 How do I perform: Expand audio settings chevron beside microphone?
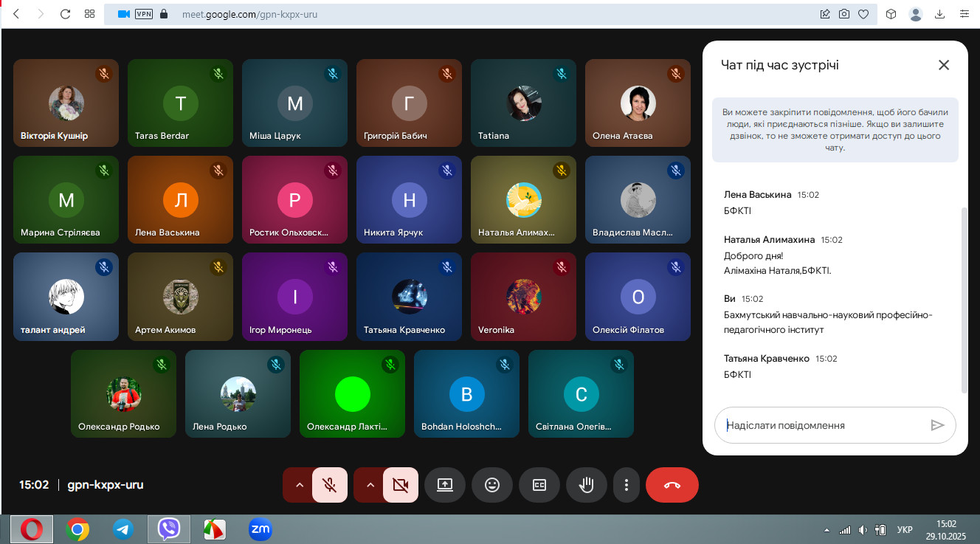[x=299, y=485]
